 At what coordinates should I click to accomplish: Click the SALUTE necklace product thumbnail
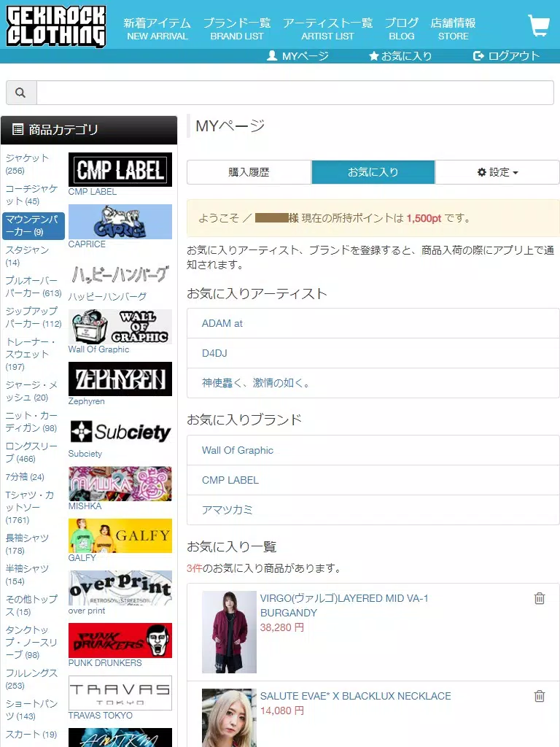(x=229, y=718)
